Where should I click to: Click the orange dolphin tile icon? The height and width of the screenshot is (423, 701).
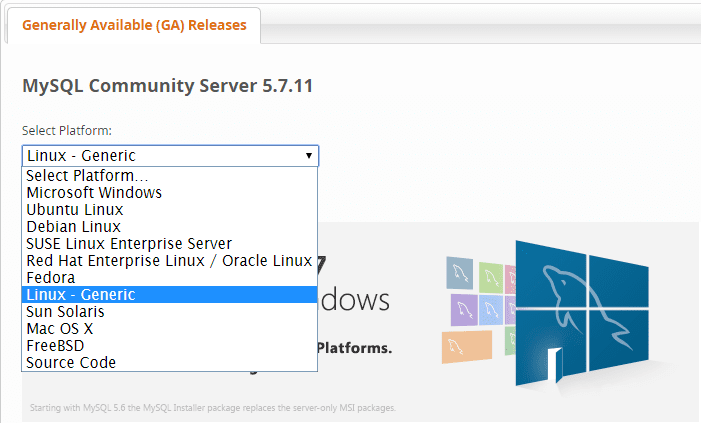pos(466,345)
